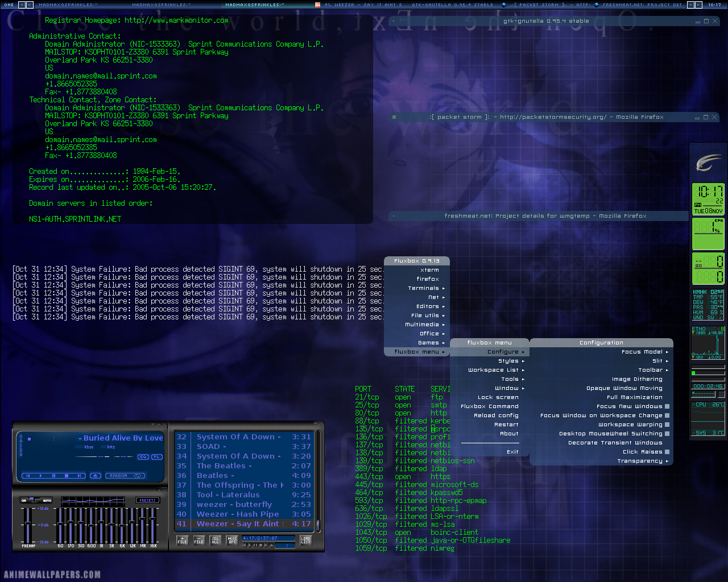Click Restart in fluxbox menu

click(490, 425)
